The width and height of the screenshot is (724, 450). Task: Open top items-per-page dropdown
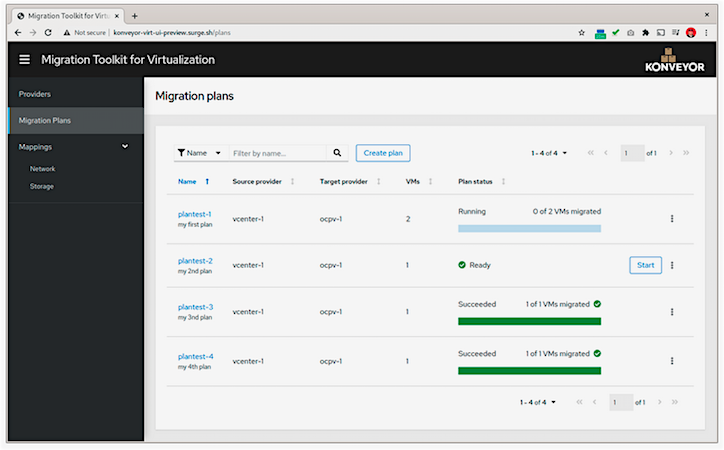[549, 153]
